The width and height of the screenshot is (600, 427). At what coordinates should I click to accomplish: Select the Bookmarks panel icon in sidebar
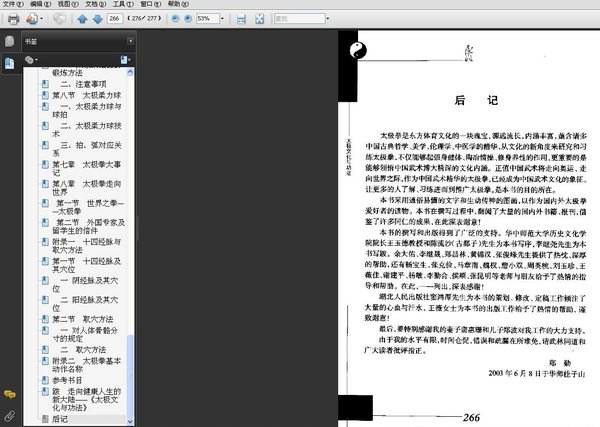pos(10,63)
